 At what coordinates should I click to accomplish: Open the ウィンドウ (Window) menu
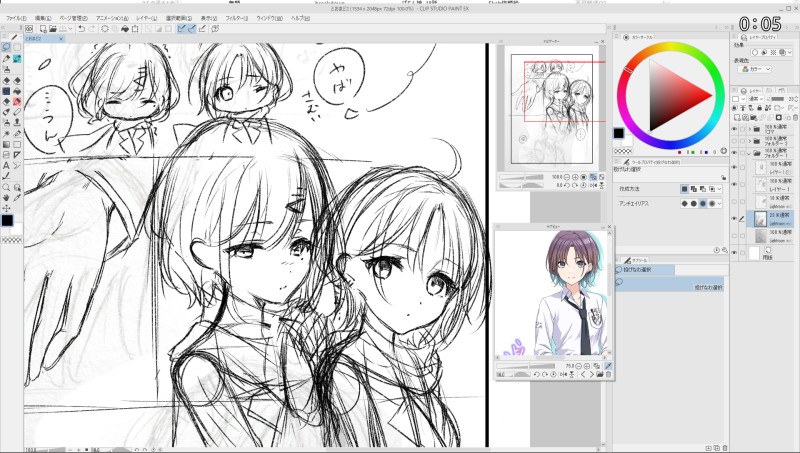pyautogui.click(x=269, y=18)
